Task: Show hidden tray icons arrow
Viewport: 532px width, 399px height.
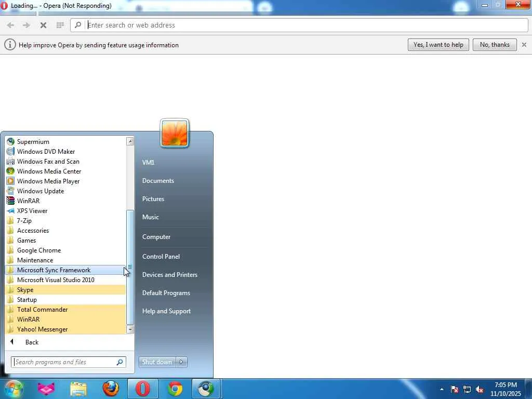Action: pos(442,390)
